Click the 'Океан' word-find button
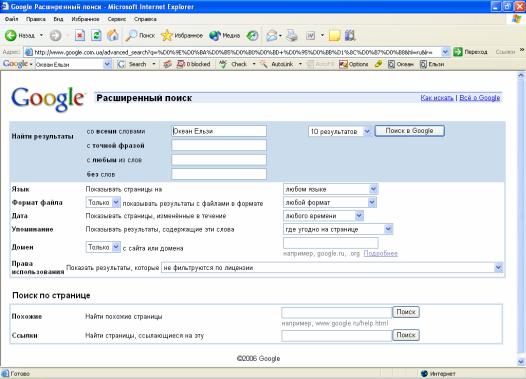This screenshot has width=526, height=379. pos(401,64)
